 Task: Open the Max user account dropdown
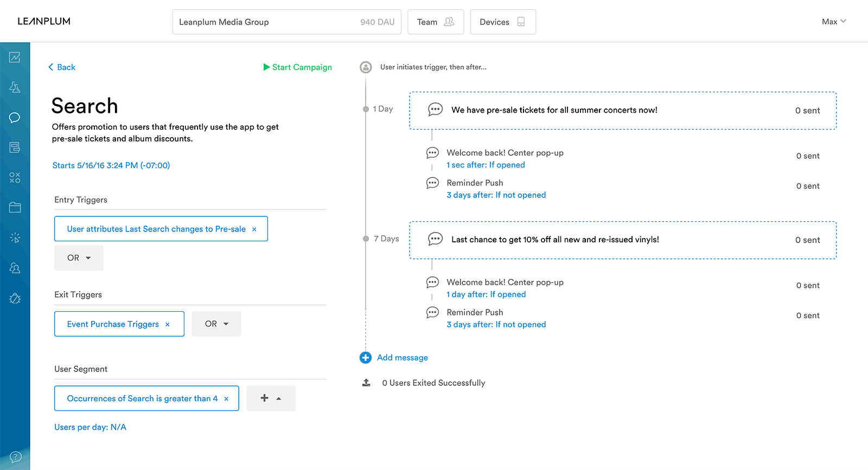(834, 22)
